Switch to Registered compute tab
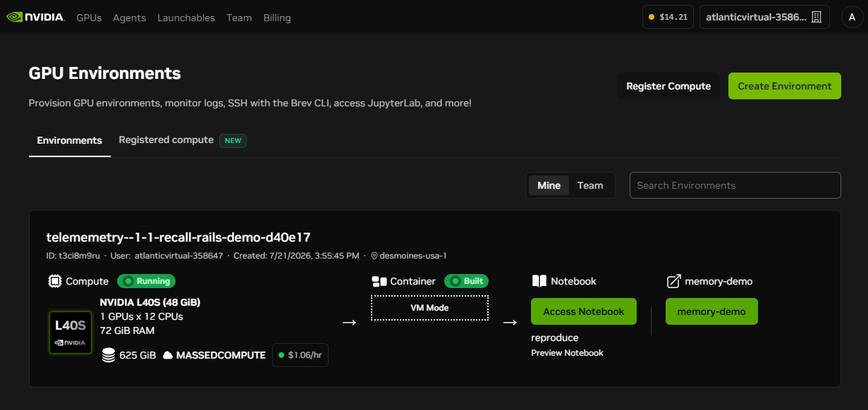 (x=166, y=140)
